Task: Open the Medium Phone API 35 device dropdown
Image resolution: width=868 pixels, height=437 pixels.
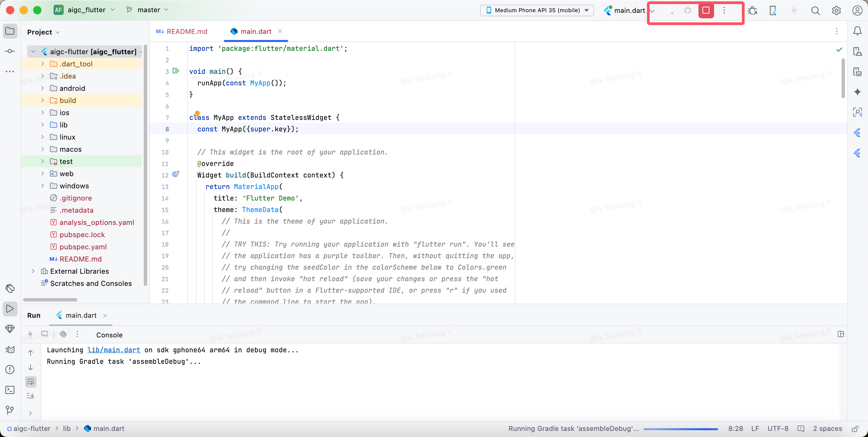Action: click(x=537, y=10)
